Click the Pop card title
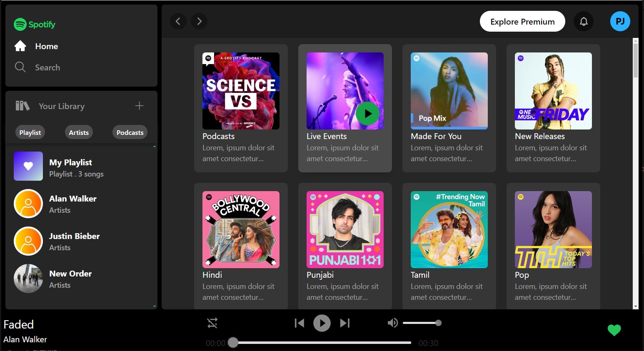The image size is (644, 351). tap(522, 275)
